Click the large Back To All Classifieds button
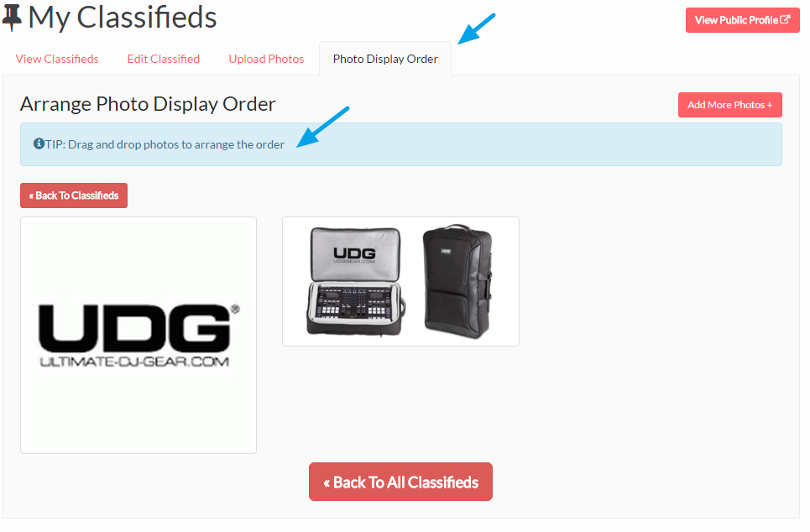 pyautogui.click(x=401, y=482)
